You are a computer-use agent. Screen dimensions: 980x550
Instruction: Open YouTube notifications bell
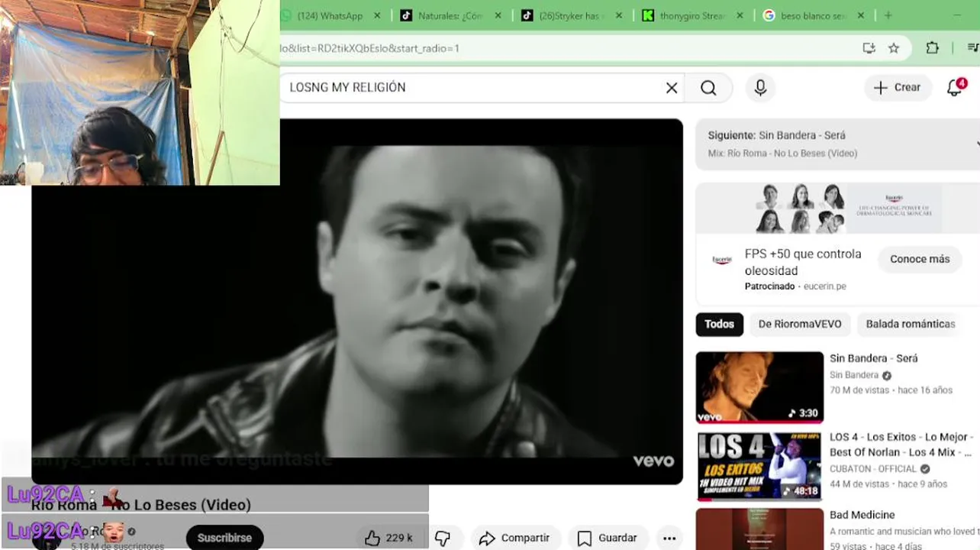956,88
